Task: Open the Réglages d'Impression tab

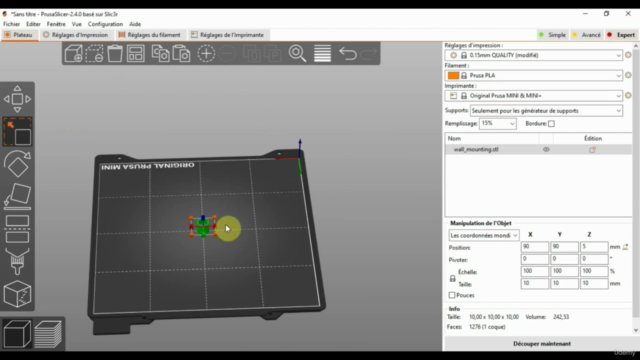Action: [76, 35]
